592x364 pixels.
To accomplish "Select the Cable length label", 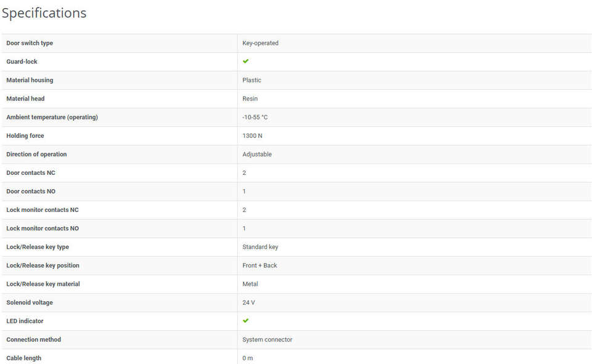I will tap(24, 358).
